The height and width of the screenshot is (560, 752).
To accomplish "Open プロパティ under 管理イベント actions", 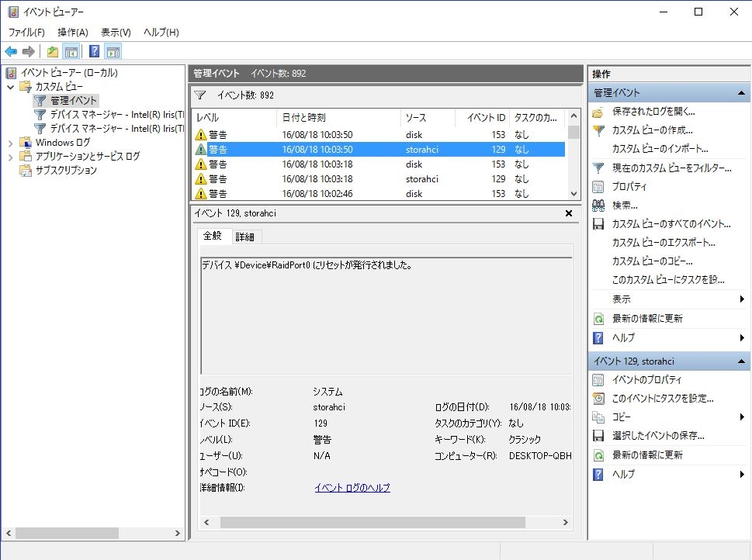I will point(629,187).
